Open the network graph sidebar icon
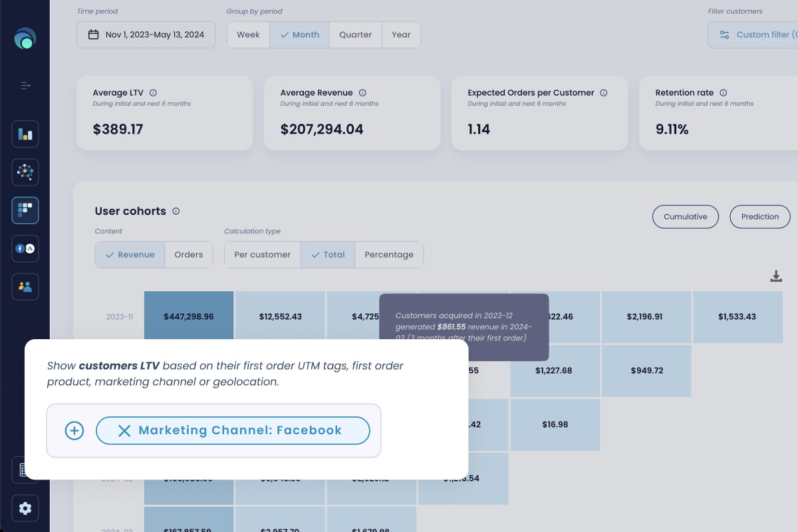The height and width of the screenshot is (532, 798). [25, 172]
